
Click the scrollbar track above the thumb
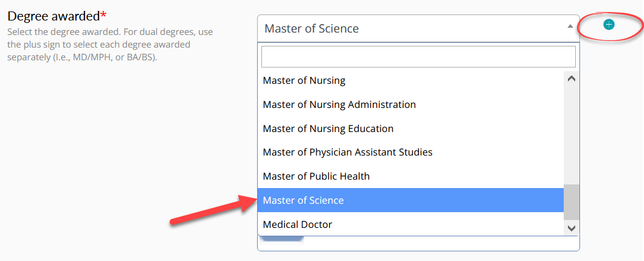(x=572, y=135)
